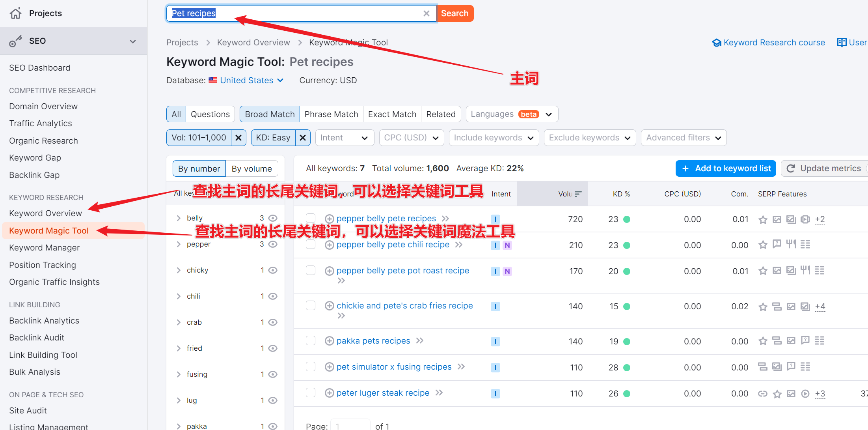Open the home Projects icon
The image size is (868, 430).
click(16, 13)
